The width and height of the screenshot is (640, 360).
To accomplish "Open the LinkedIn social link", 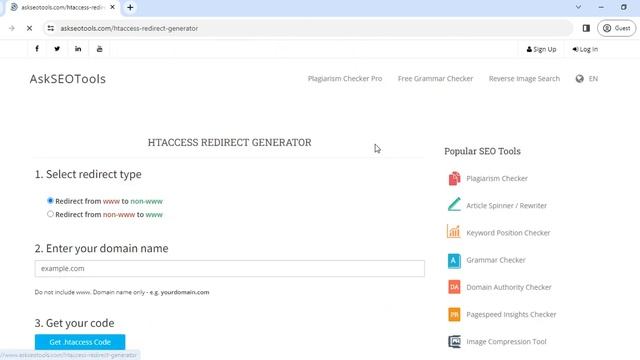I will [x=78, y=49].
